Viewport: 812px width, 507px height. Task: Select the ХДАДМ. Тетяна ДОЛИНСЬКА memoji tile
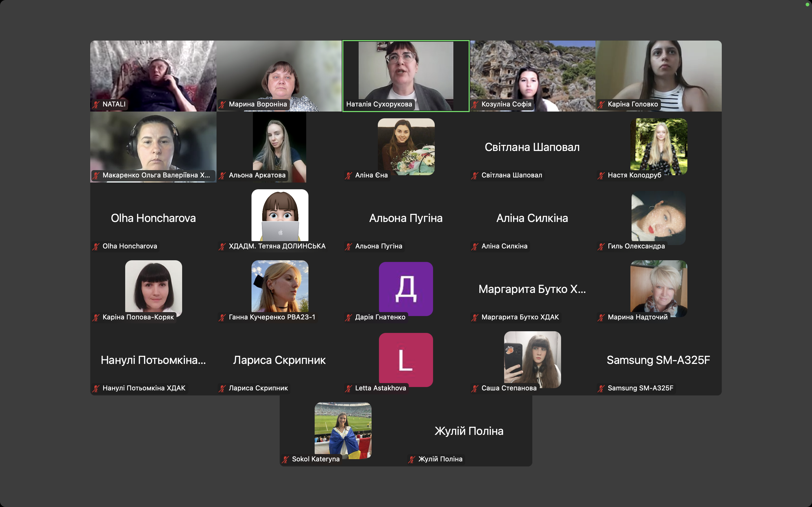tap(280, 215)
